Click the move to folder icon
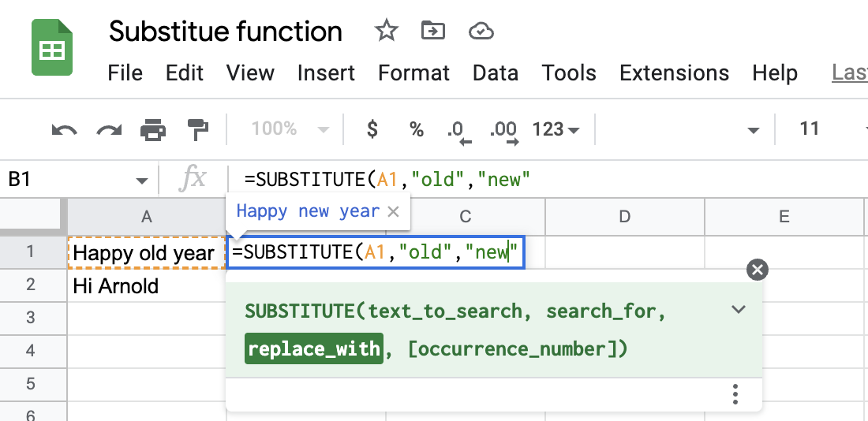The image size is (868, 421). coord(432,31)
